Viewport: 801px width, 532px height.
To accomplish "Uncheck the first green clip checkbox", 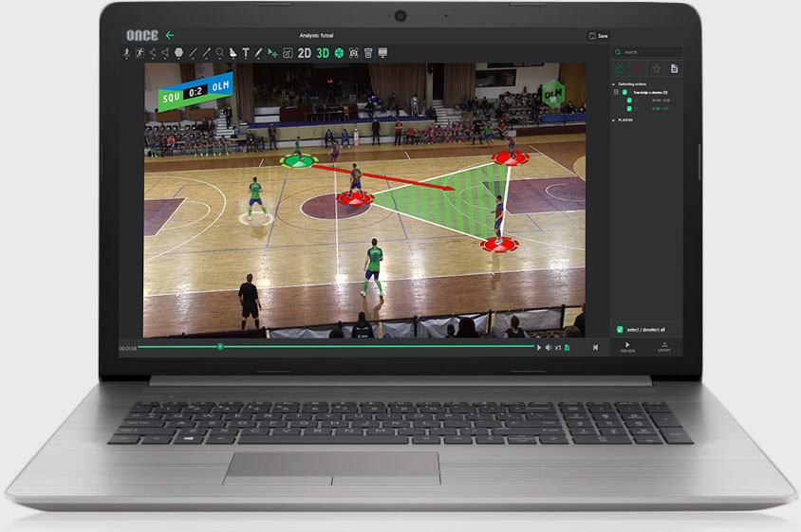I will pos(629,100).
